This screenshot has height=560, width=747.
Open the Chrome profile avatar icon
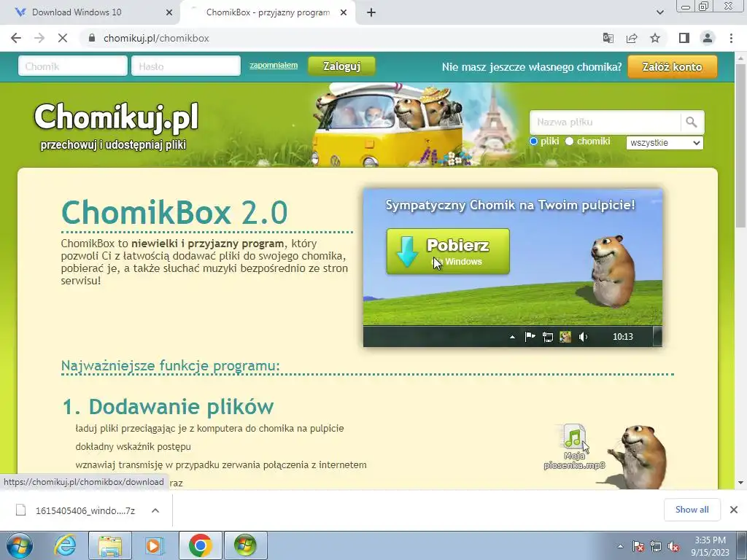point(708,38)
